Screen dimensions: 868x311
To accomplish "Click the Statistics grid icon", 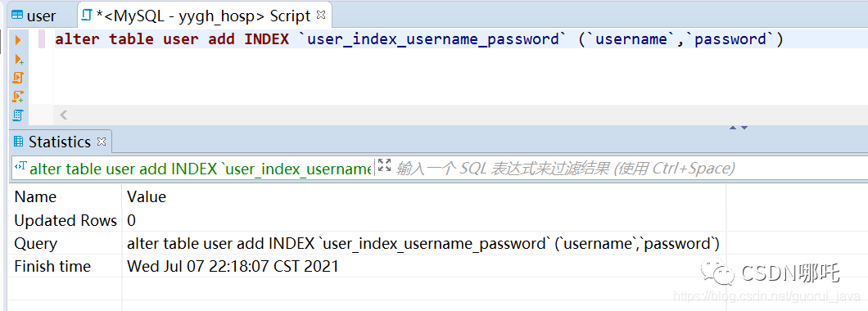I will (x=18, y=142).
